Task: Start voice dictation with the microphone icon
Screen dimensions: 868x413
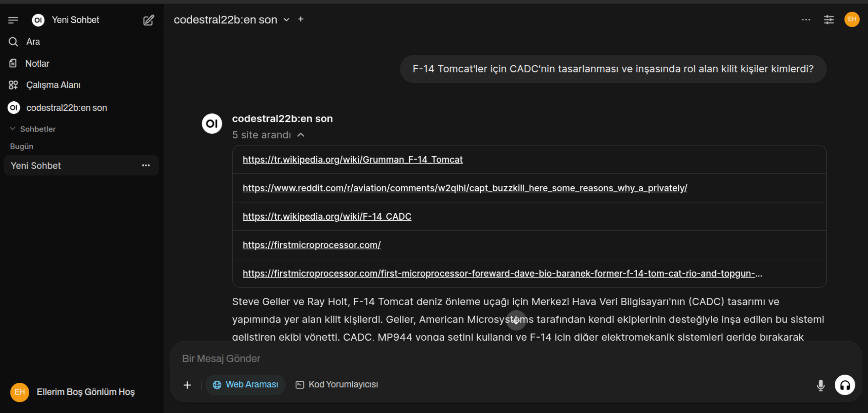Action: tap(820, 385)
